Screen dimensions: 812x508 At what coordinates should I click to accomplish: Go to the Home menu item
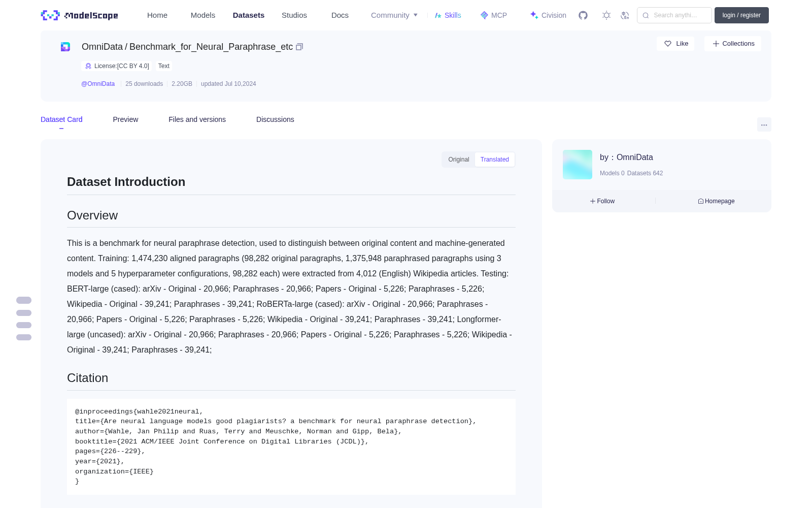pos(157,15)
